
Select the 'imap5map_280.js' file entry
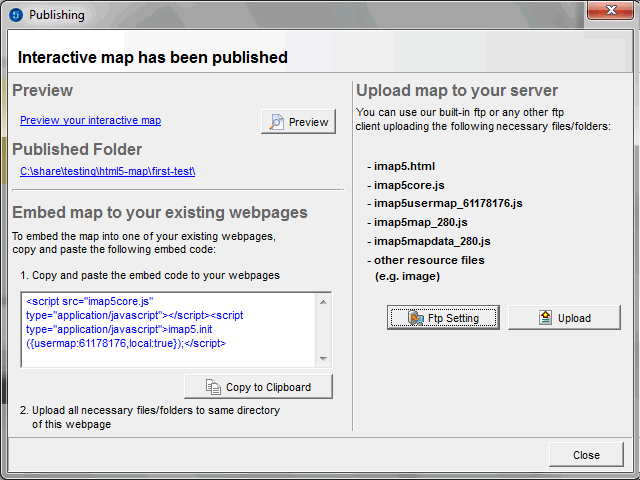click(x=417, y=222)
